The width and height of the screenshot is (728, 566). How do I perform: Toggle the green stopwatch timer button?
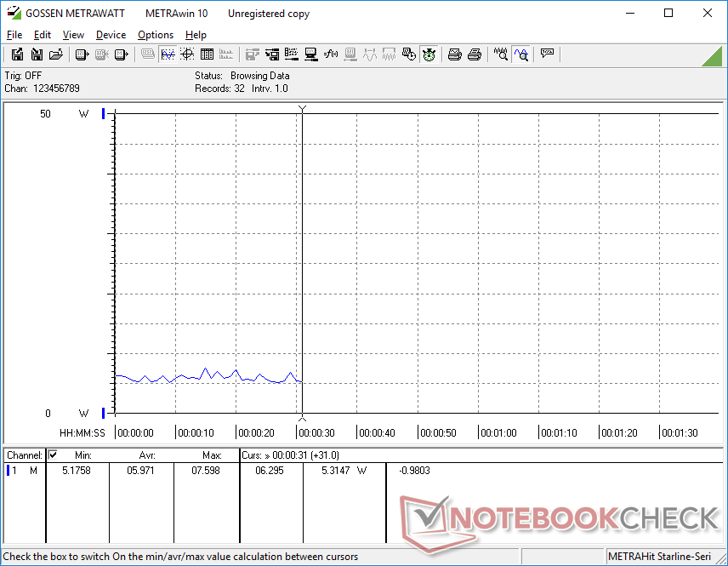tap(429, 54)
